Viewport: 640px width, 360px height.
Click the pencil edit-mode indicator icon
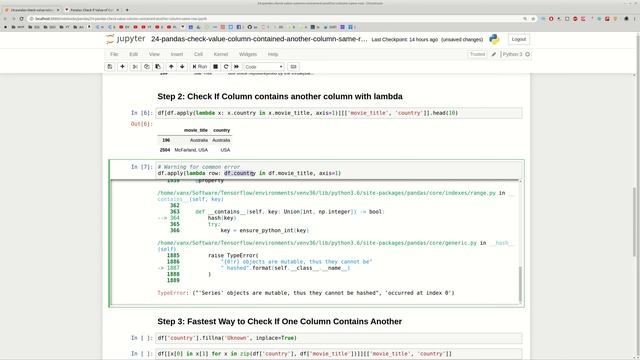pos(493,54)
